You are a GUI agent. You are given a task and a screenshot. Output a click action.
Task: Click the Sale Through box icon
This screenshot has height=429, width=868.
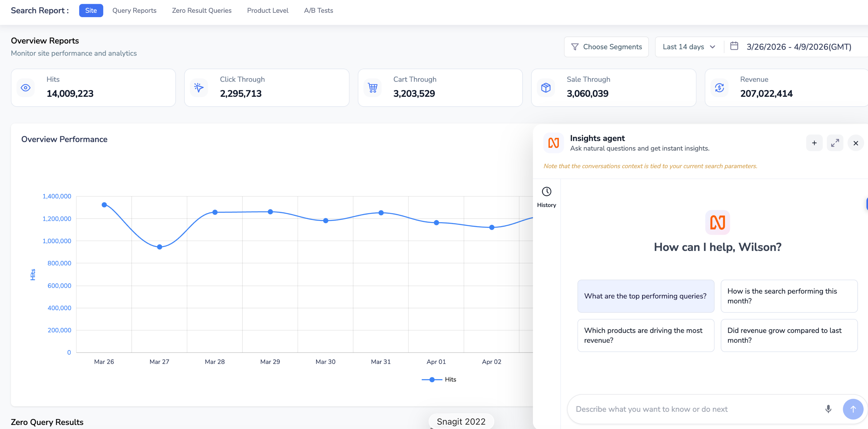click(546, 88)
